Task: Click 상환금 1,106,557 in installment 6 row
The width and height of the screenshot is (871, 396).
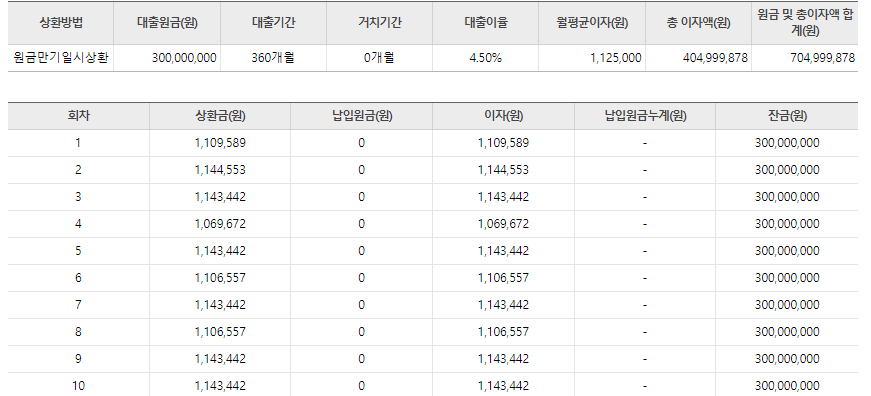Action: (220, 278)
